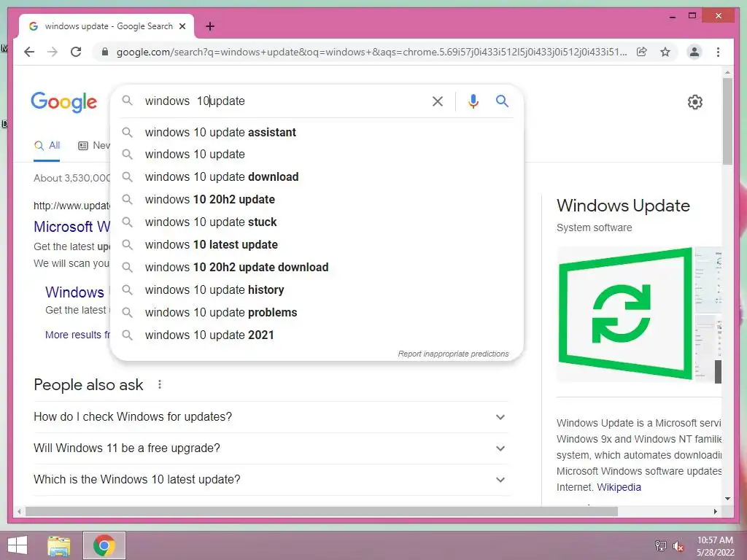Image resolution: width=747 pixels, height=560 pixels.
Task: Select the windows update browser tab
Action: click(107, 26)
